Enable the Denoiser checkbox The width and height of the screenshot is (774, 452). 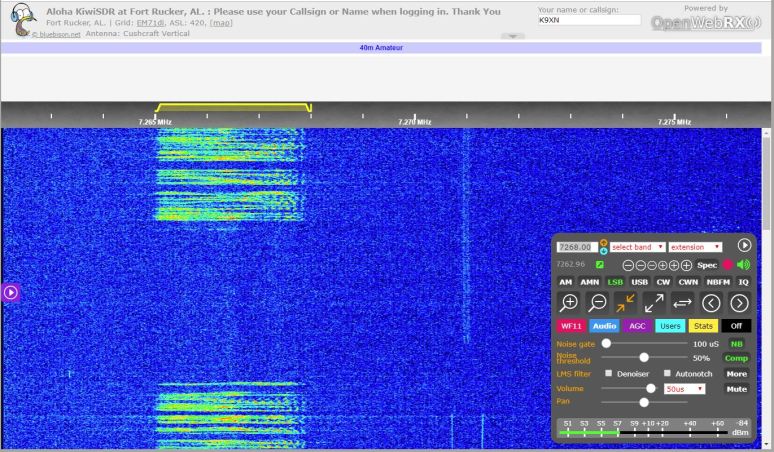pyautogui.click(x=609, y=373)
